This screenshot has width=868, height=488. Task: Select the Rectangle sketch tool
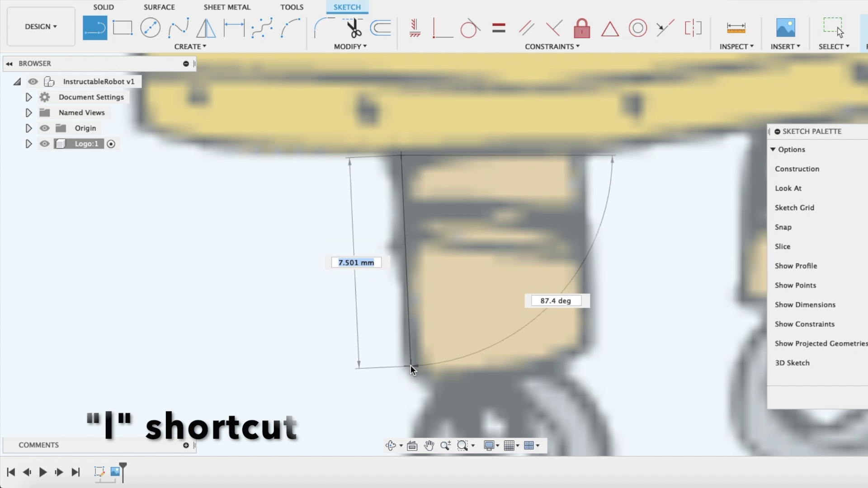(123, 28)
